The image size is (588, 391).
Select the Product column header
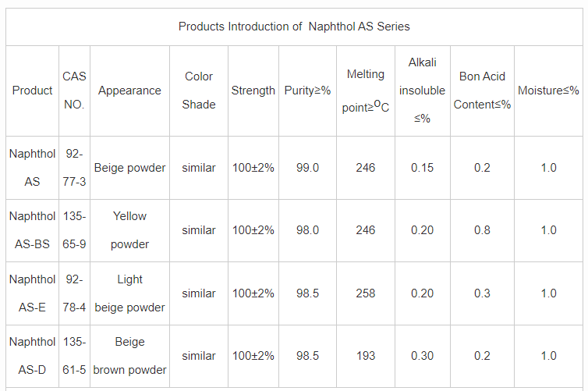(x=32, y=91)
